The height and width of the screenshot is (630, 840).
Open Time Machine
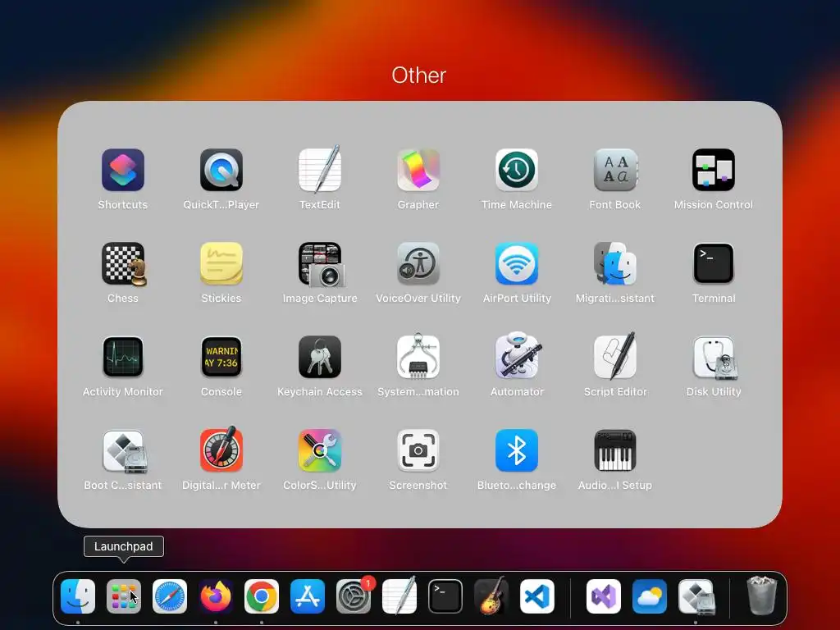pyautogui.click(x=517, y=170)
